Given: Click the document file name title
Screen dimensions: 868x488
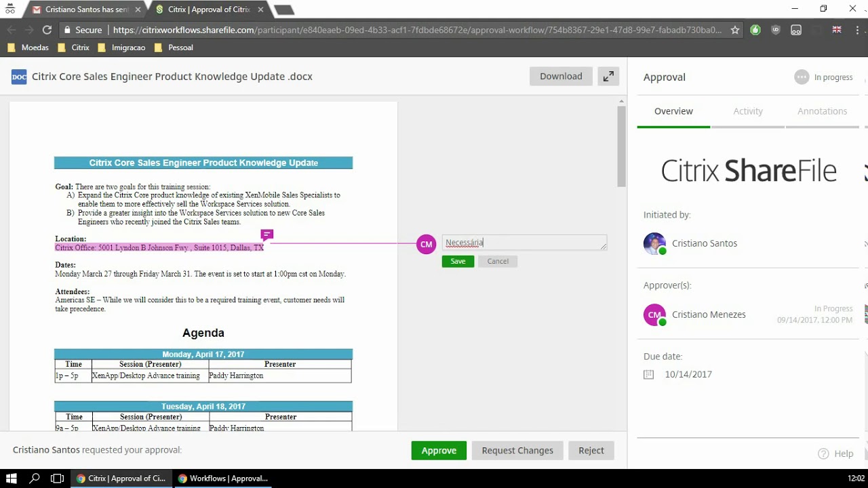Looking at the screenshot, I should pos(172,77).
